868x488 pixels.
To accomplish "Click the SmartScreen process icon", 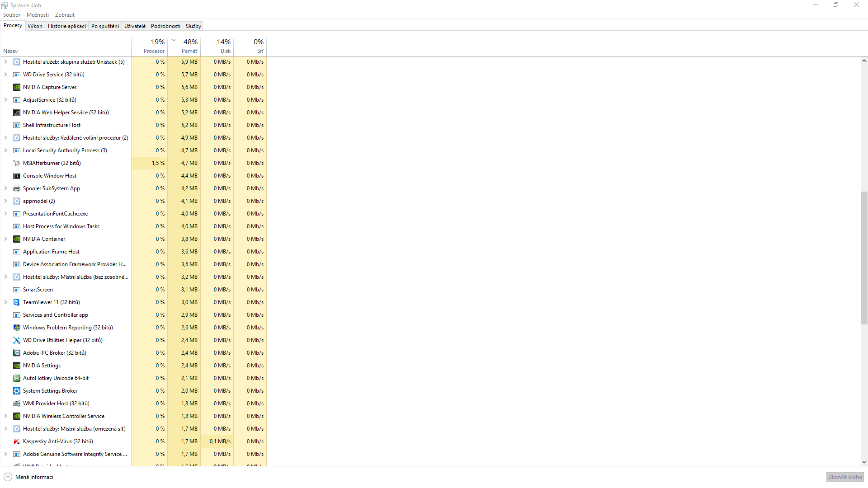I will click(x=17, y=290).
